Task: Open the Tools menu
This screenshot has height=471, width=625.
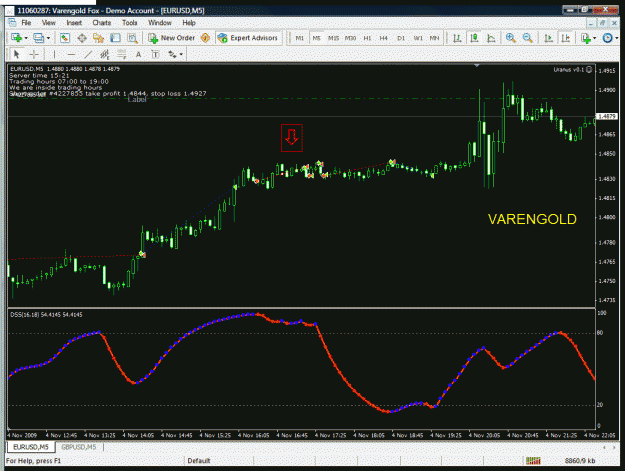Action: coord(130,23)
